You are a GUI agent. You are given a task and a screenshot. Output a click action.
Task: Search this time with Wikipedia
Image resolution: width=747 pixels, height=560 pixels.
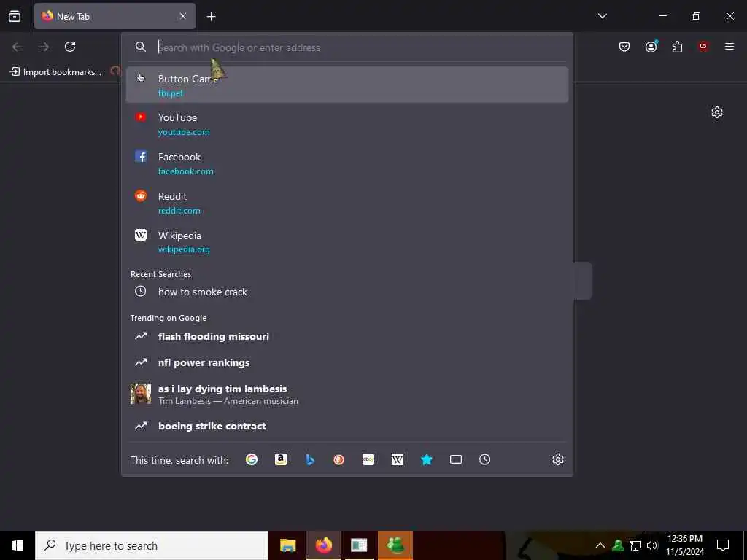[398, 459]
